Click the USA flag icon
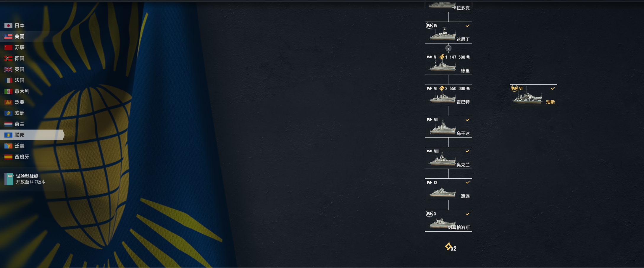The height and width of the screenshot is (268, 644). tap(8, 37)
